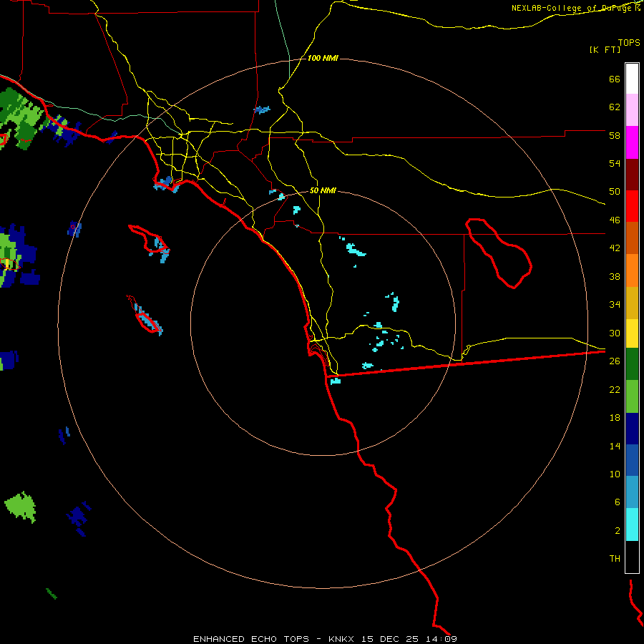The width and height of the screenshot is (644, 644).
Task: Click the ENHANCED ECHO TOPS caption text
Action: pos(251,639)
